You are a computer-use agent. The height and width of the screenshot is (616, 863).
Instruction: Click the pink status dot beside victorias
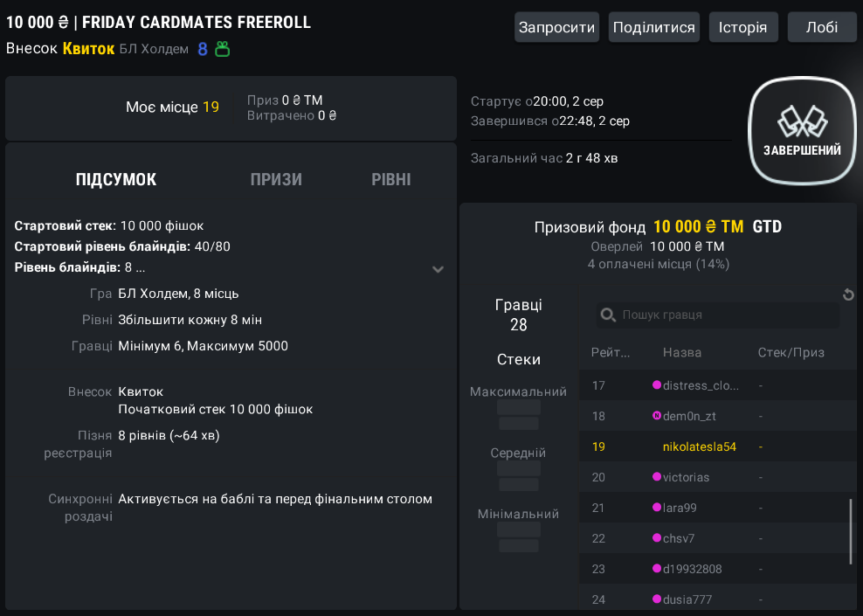pyautogui.click(x=656, y=477)
